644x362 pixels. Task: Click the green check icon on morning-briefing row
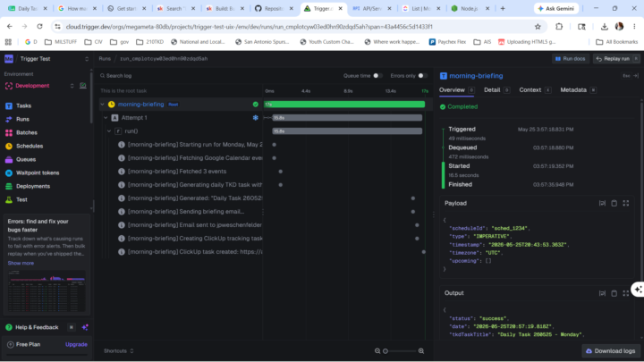click(x=256, y=105)
